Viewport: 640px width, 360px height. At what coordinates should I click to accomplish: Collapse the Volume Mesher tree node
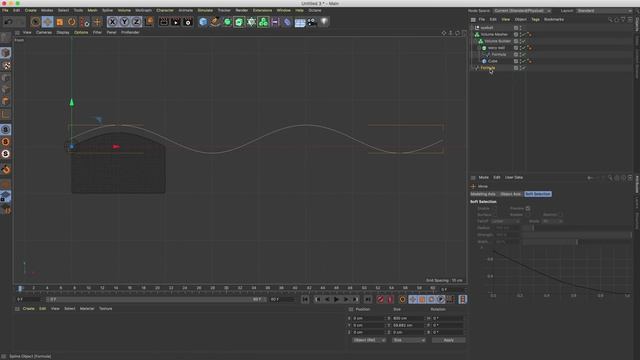(x=472, y=34)
